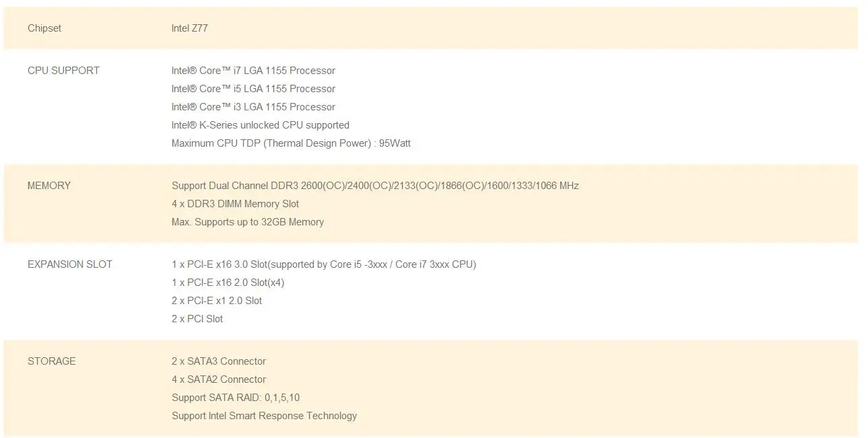The height and width of the screenshot is (438, 868).
Task: Click the Chipset row label
Action: 44,28
